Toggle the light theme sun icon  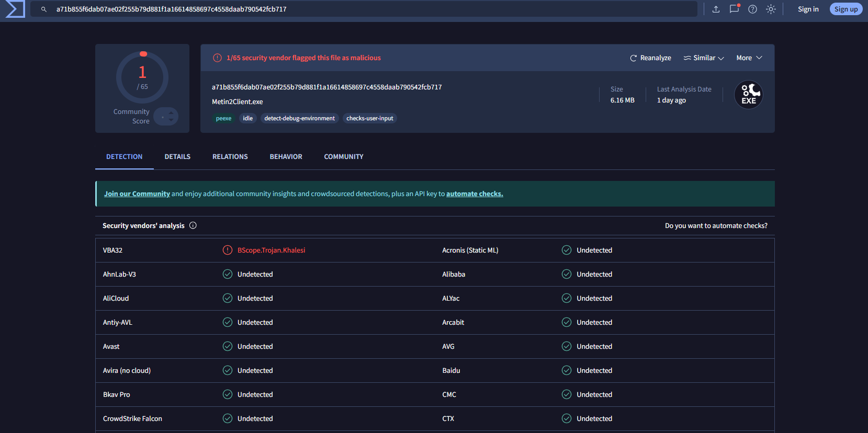coord(771,9)
